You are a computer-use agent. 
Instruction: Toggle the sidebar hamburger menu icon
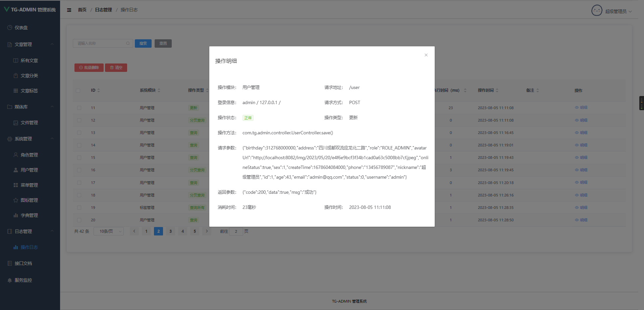click(x=69, y=10)
